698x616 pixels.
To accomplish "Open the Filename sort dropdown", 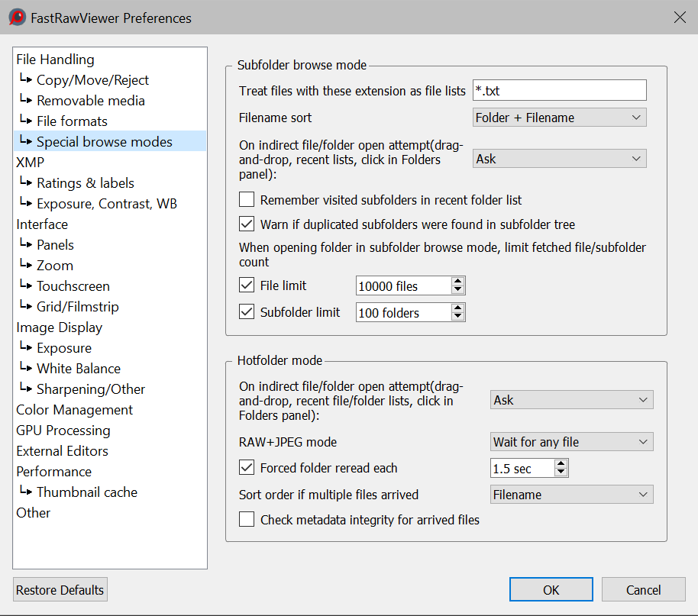I will coord(559,118).
